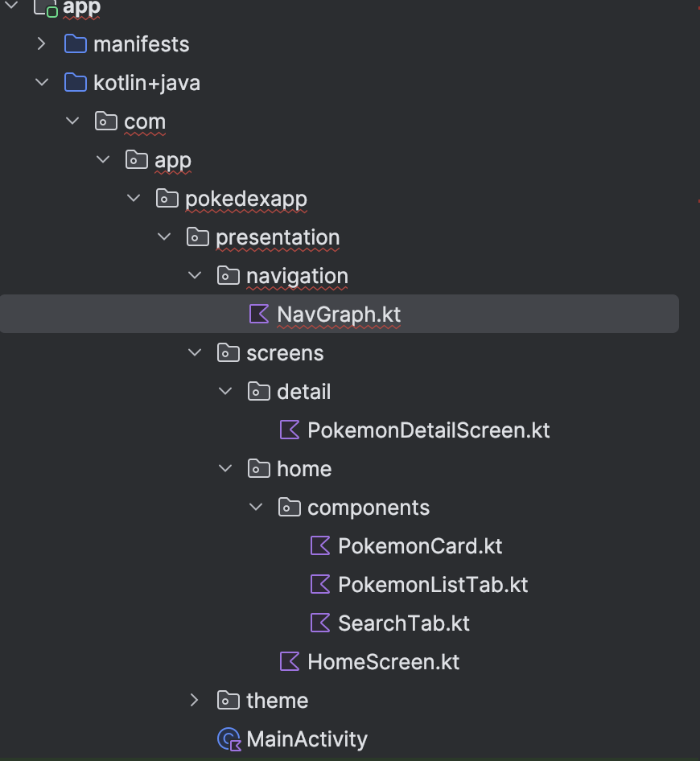Collapse the presentation package chevron
Viewport: 700px width, 761px height.
tap(164, 237)
